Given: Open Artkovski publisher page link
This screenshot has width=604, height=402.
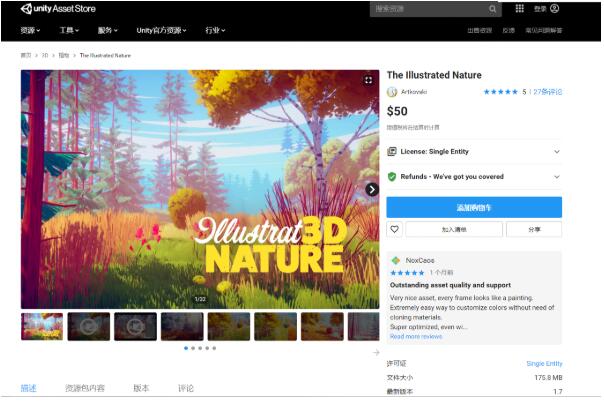Looking at the screenshot, I should coord(414,92).
